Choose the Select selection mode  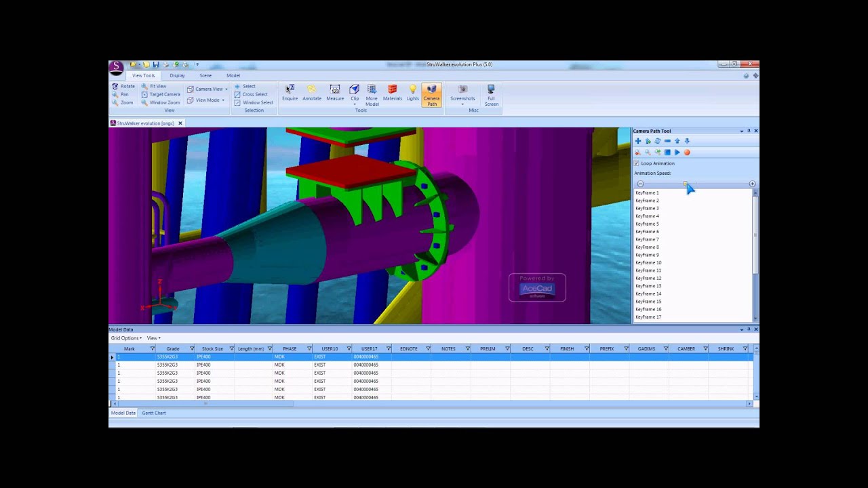pos(245,86)
